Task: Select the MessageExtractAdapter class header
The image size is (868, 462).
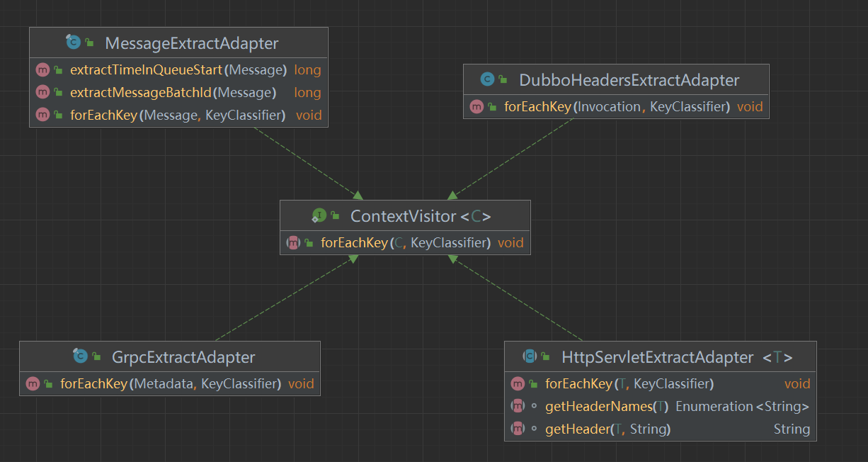Action: coord(191,43)
